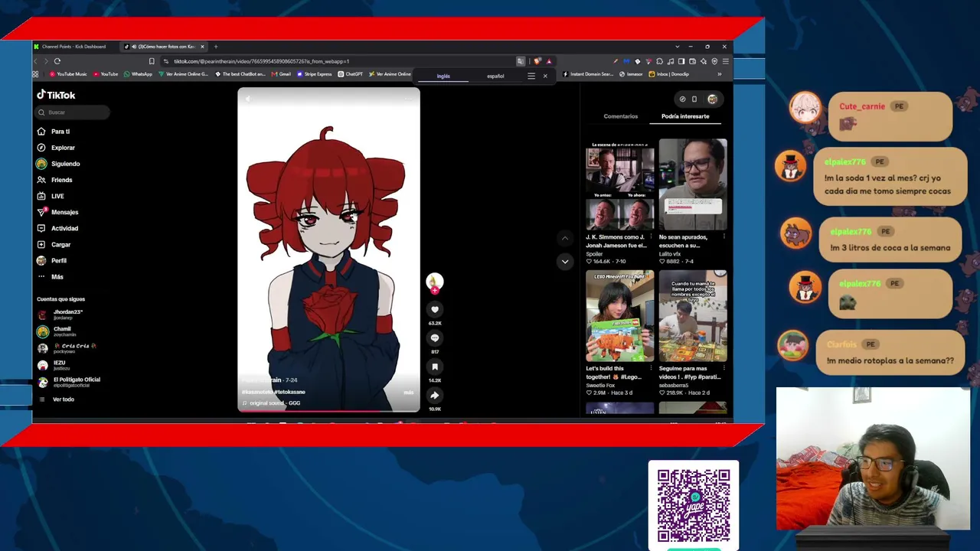Screen dimensions: 980x551
Task: Open the No sean apurados video thumbnail
Action: 693,184
